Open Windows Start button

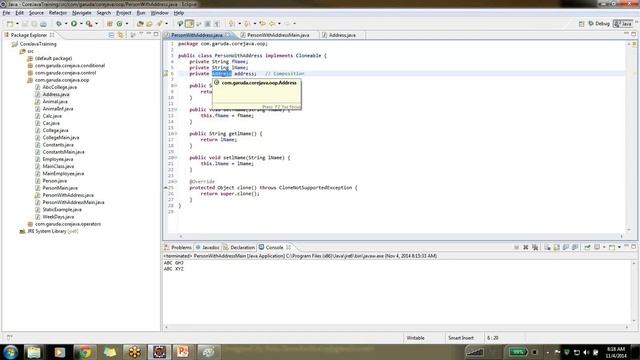click(10, 352)
